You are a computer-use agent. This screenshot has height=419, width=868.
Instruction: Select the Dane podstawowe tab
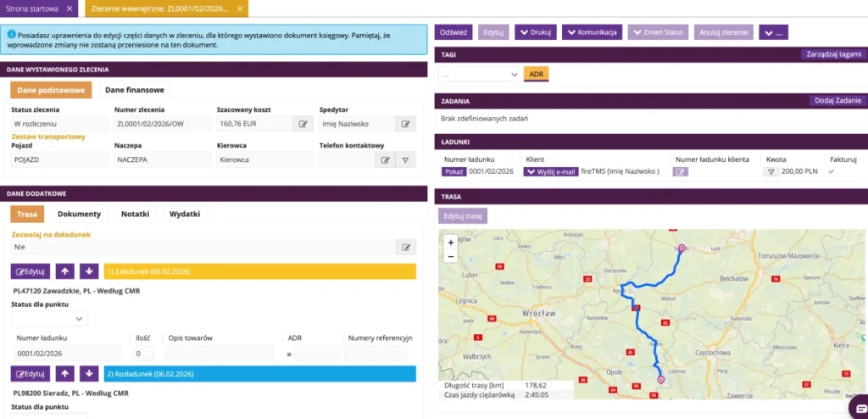click(x=50, y=91)
